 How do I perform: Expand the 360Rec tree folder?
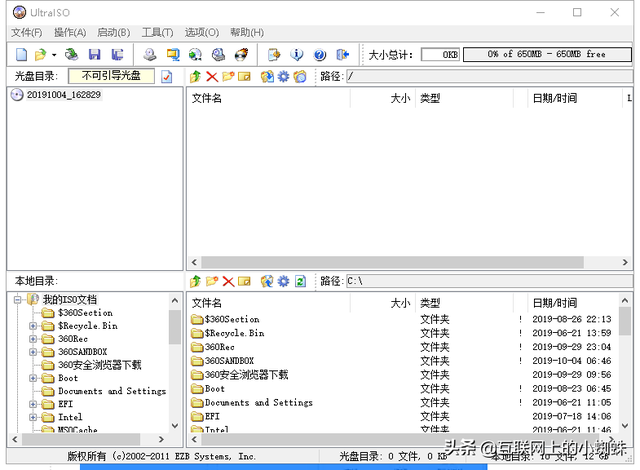coord(33,339)
